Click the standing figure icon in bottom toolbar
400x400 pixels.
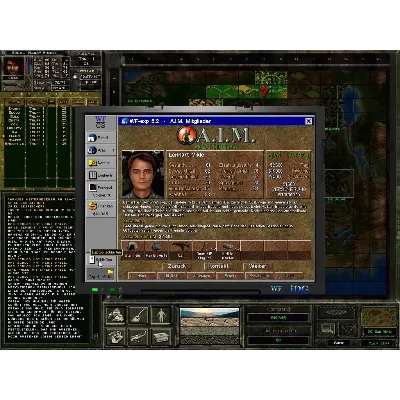click(161, 315)
